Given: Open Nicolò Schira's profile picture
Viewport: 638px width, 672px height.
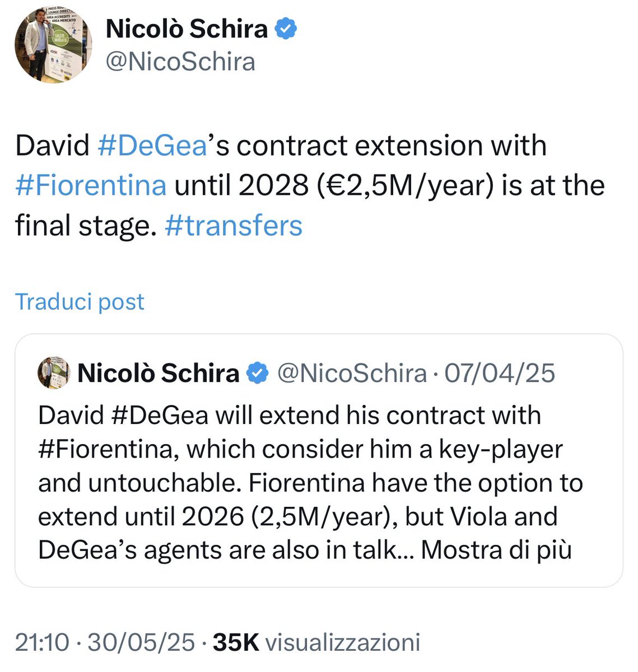Looking at the screenshot, I should point(53,44).
